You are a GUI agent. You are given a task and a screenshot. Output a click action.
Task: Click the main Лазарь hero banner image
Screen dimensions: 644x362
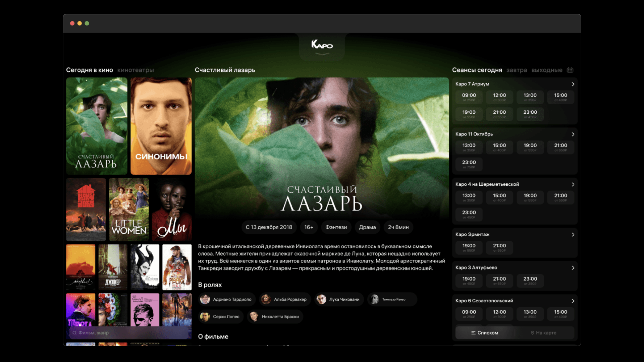(x=322, y=147)
